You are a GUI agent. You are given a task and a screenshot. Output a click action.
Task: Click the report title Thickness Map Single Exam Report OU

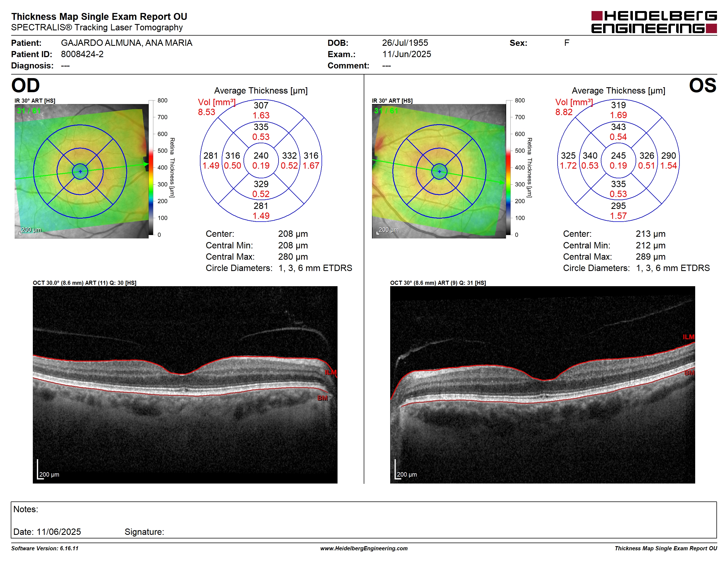(x=99, y=16)
